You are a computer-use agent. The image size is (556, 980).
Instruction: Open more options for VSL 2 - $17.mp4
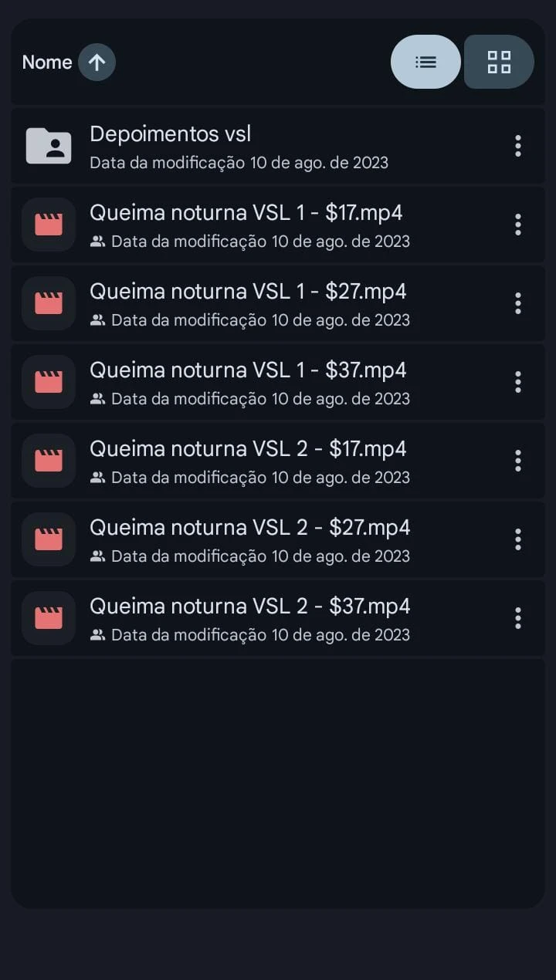tap(517, 461)
